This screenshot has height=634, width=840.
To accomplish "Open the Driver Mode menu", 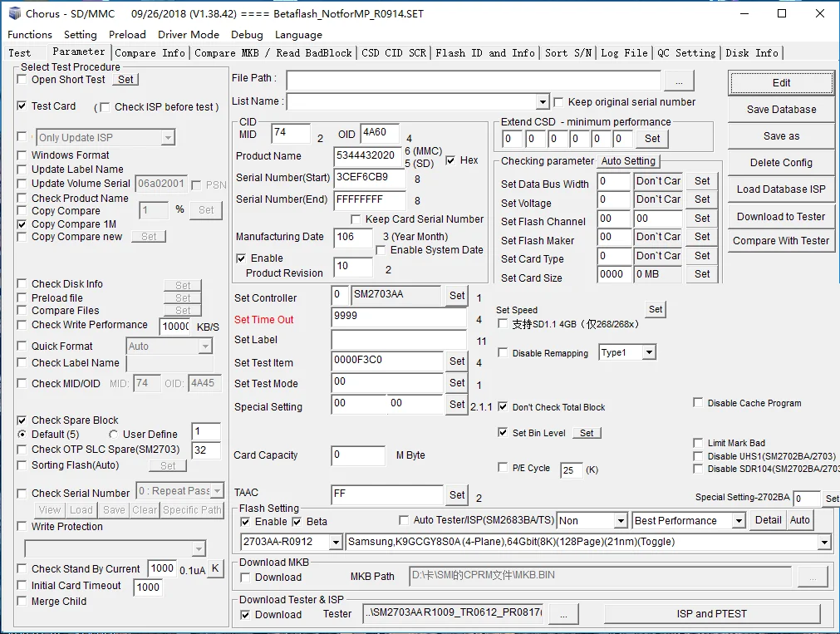I will [x=189, y=35].
